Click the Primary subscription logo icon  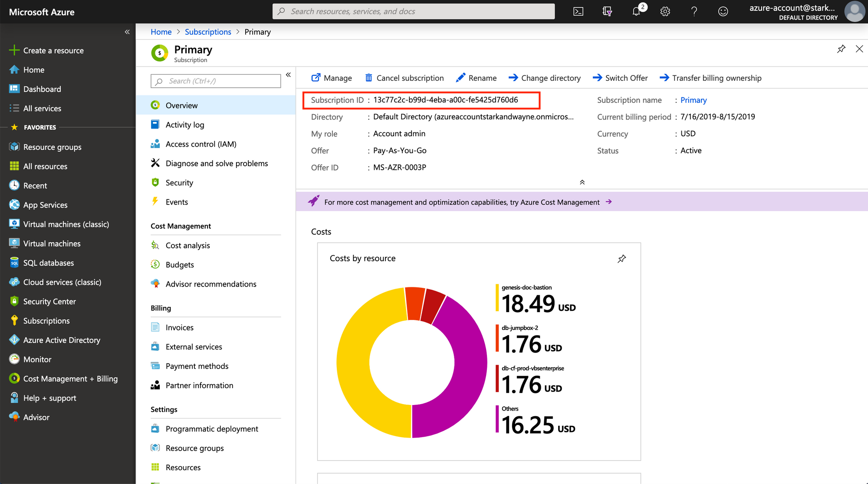pos(160,53)
